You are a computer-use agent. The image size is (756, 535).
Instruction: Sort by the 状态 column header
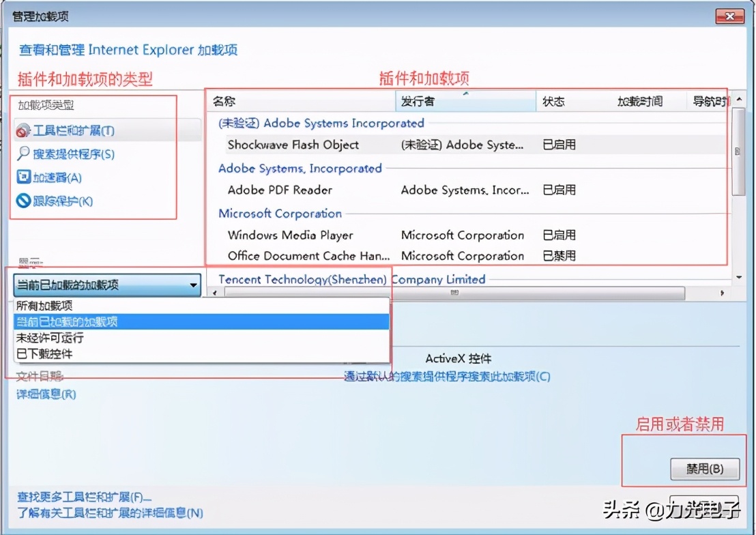tap(574, 101)
